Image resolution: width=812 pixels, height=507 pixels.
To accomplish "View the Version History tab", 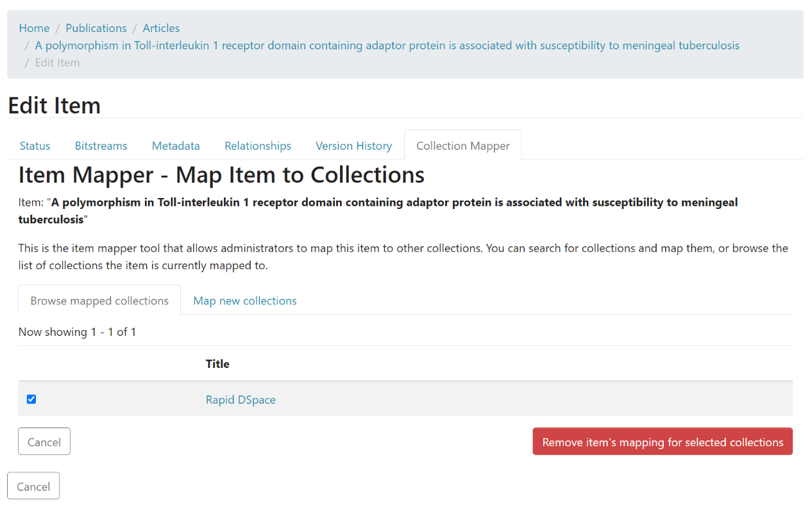I will tap(353, 146).
